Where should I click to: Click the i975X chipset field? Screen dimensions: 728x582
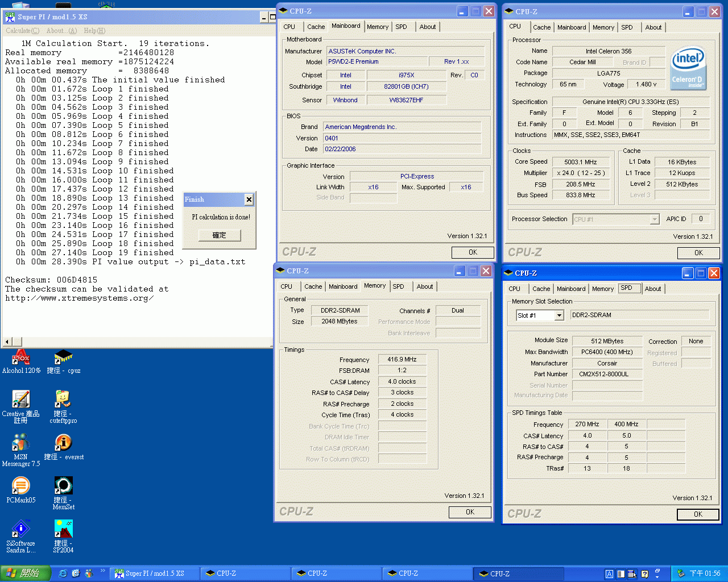pos(406,75)
